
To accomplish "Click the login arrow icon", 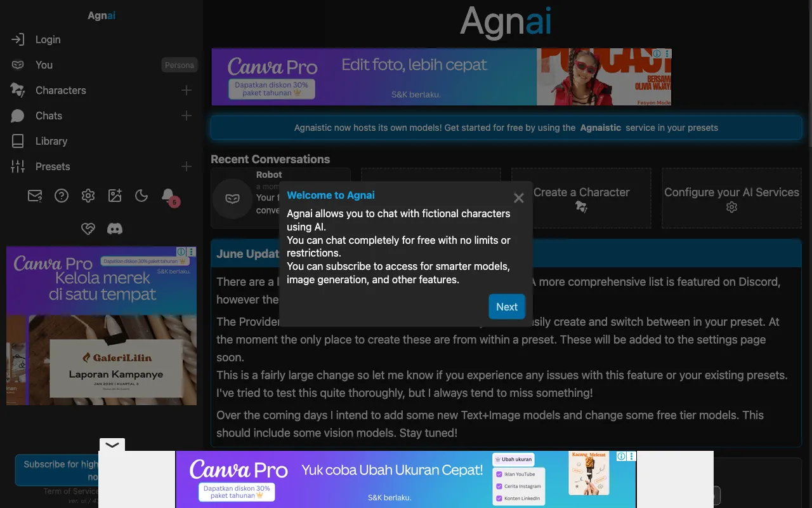I will [x=18, y=39].
